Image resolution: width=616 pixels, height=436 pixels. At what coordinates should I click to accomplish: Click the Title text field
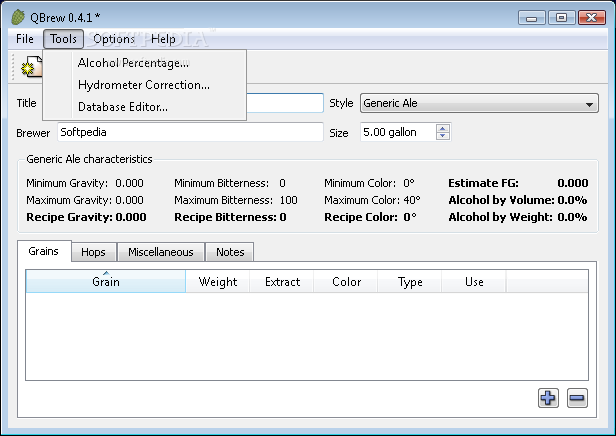tap(285, 103)
